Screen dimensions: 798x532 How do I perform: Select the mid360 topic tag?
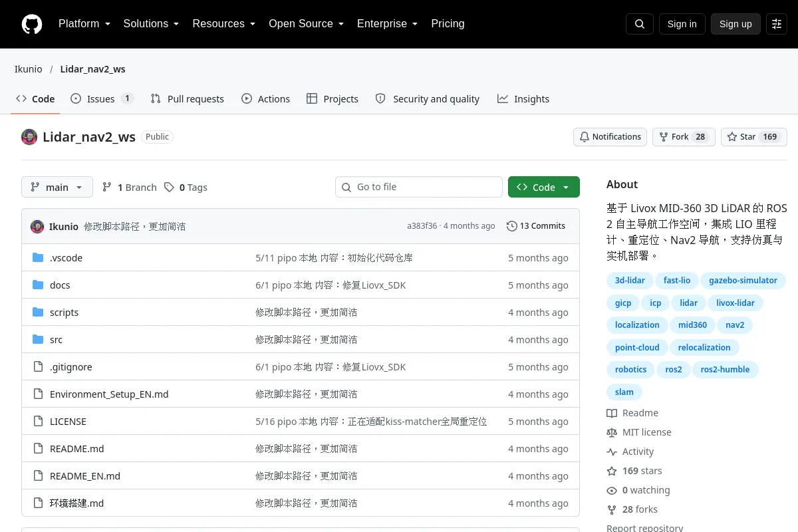[692, 325]
